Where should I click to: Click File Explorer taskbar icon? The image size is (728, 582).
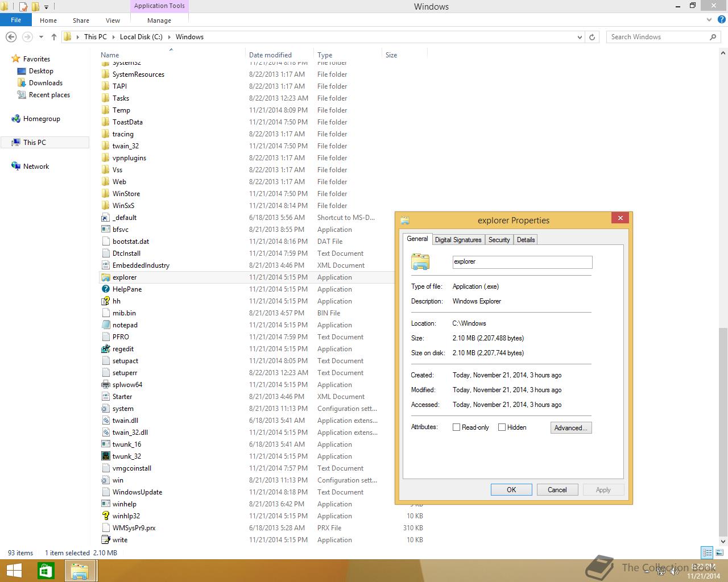point(80,571)
